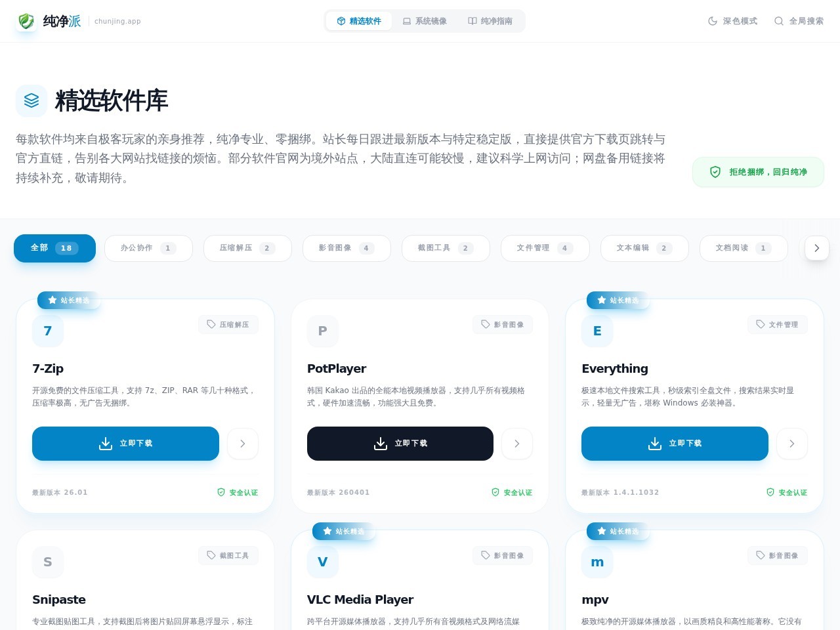Click 站长精选 star badge on VLC card

[343, 531]
